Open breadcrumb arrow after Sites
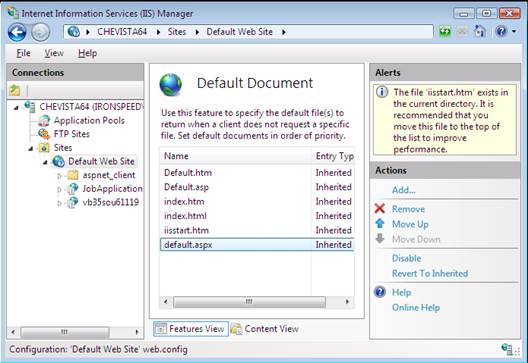Image resolution: width=528 pixels, height=363 pixels. [197, 32]
